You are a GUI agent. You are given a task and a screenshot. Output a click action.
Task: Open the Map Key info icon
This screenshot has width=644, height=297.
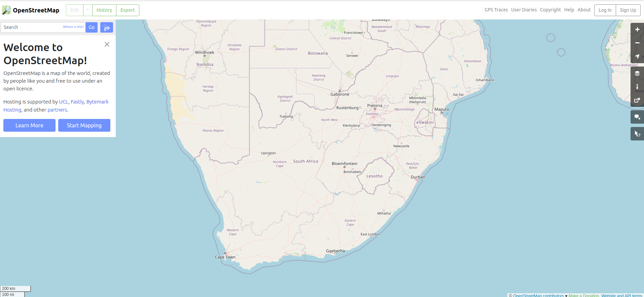click(x=637, y=87)
